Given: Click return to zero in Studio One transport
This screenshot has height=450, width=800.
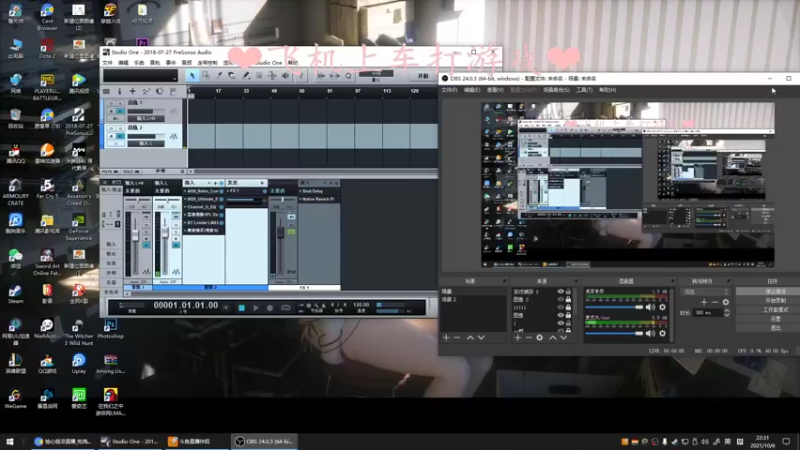Looking at the screenshot, I should pos(226,308).
